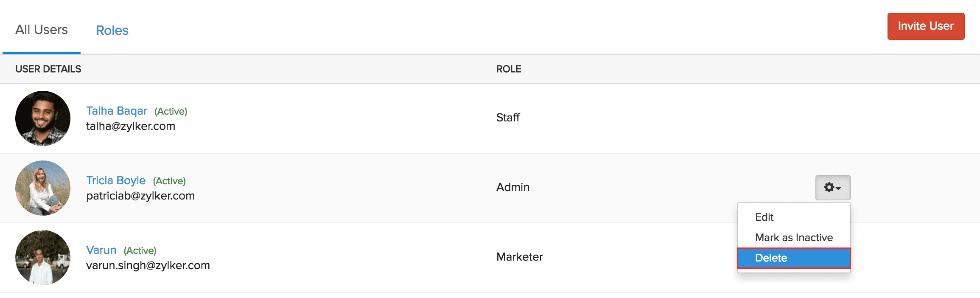Select Mark as Inactive menu option

[794, 238]
